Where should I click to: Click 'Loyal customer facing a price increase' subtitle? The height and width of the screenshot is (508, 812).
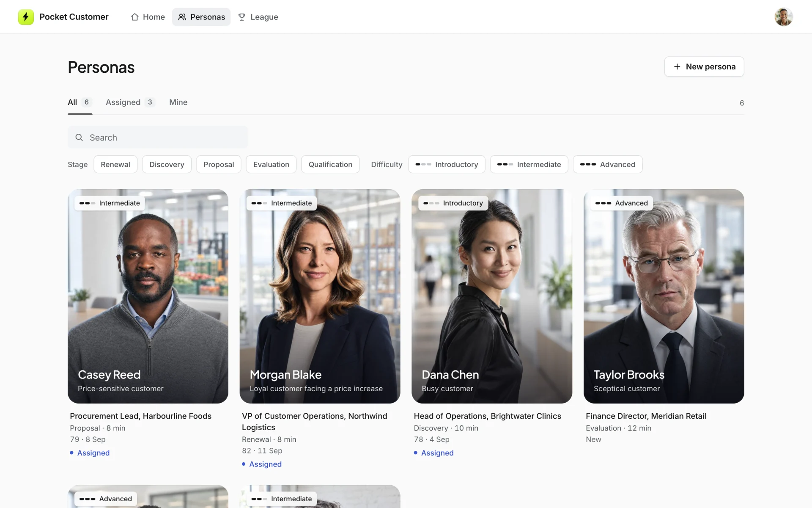316,389
